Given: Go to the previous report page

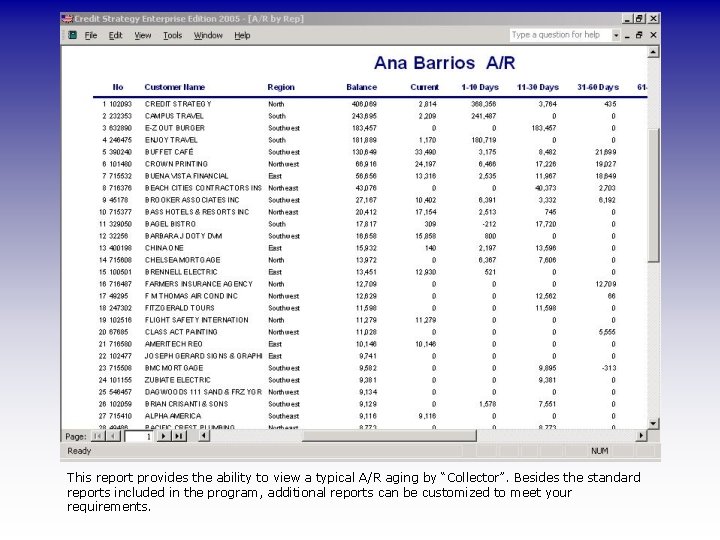Looking at the screenshot, I should (112, 436).
